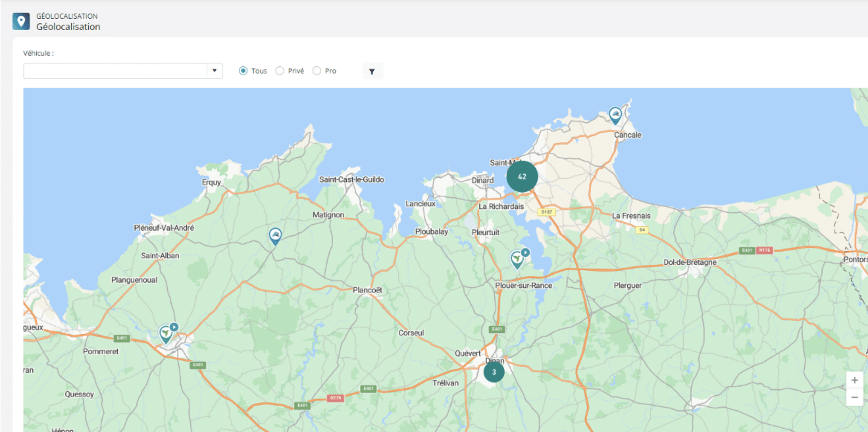This screenshot has width=868, height=432.
Task: Zoom in the map with plus
Action: tap(854, 380)
